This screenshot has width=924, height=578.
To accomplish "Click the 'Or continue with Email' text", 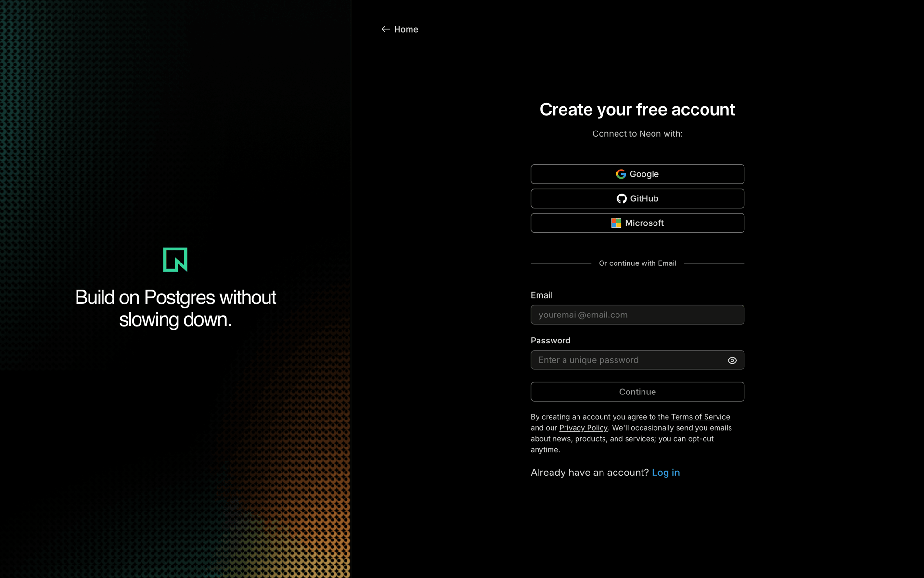I will 637,263.
